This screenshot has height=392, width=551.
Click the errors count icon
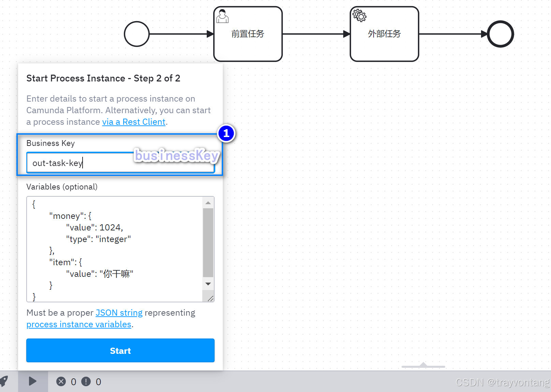coord(61,381)
